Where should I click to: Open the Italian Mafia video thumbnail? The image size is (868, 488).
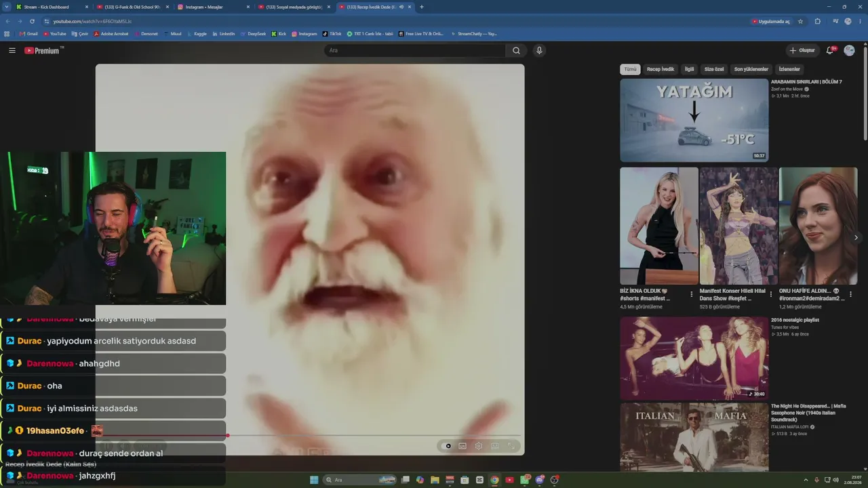pos(694,437)
